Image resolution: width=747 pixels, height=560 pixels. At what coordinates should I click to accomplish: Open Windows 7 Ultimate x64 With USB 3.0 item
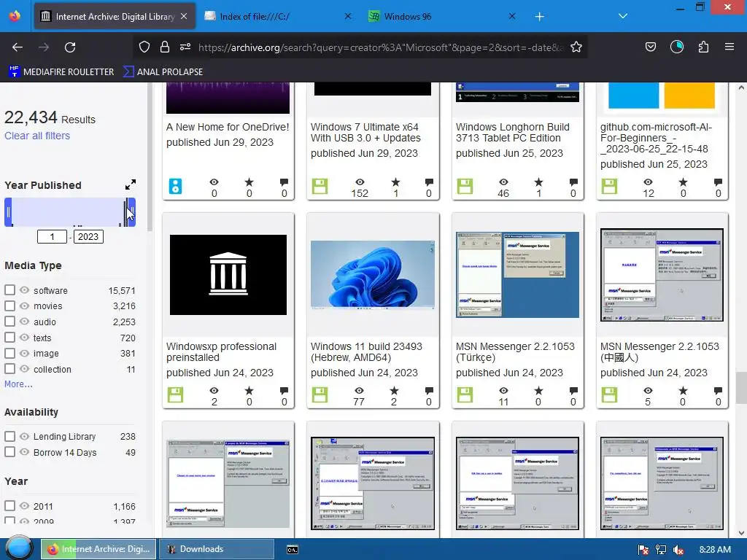point(366,133)
